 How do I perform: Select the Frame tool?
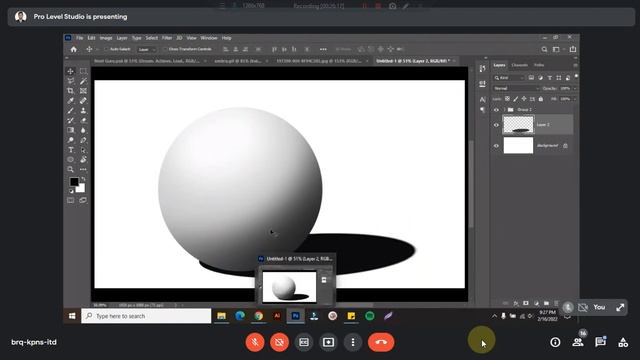coord(83,91)
